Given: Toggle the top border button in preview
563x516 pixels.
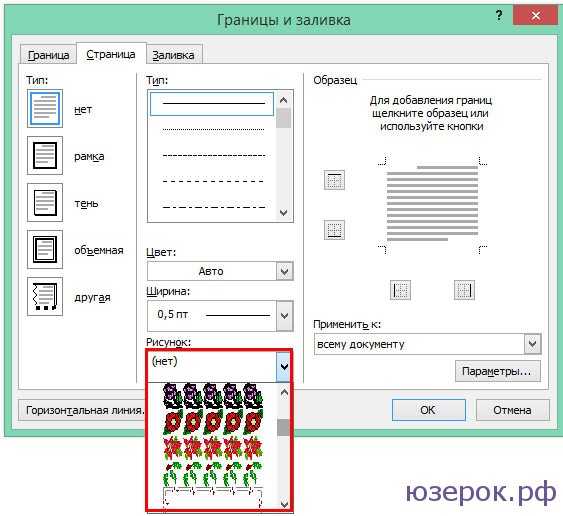Looking at the screenshot, I should (334, 180).
